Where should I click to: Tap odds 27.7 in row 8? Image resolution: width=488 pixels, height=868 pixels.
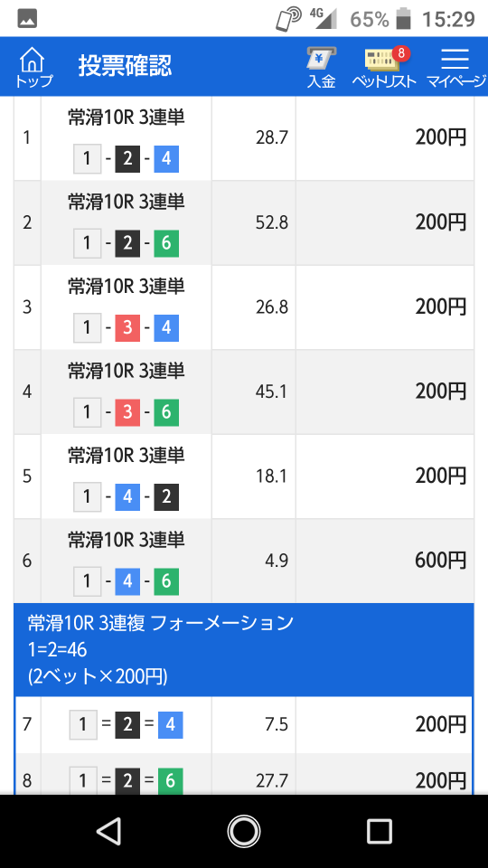tap(272, 781)
